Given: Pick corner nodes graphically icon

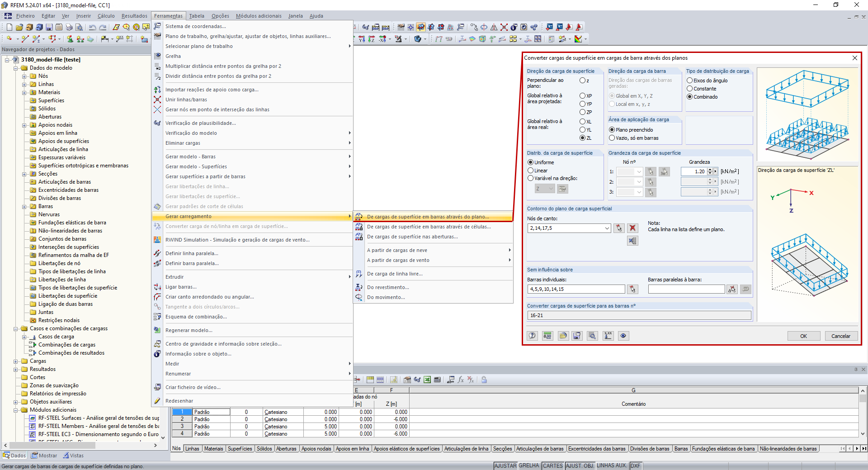Looking at the screenshot, I should (619, 228).
